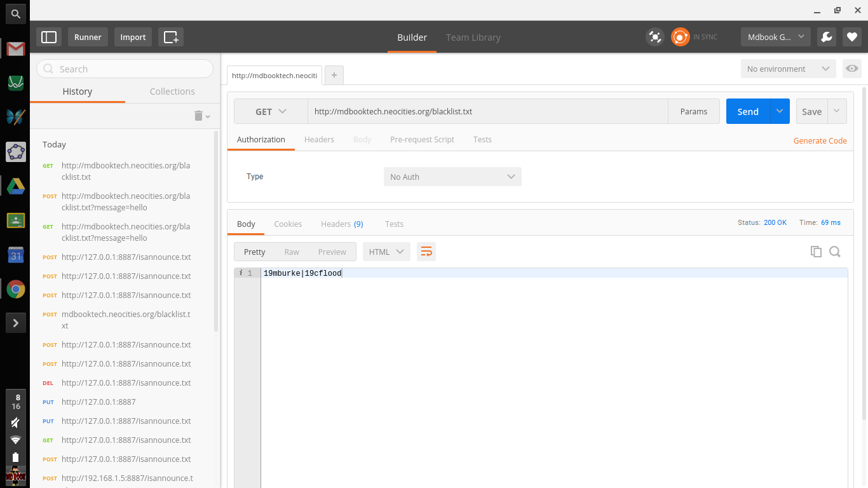Click the Send button
This screenshot has height=488, width=868.
[748, 111]
